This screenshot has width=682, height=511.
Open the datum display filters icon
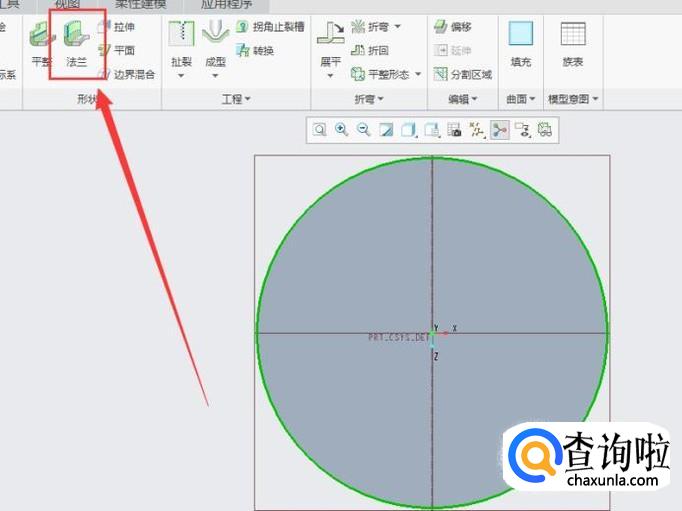point(477,130)
